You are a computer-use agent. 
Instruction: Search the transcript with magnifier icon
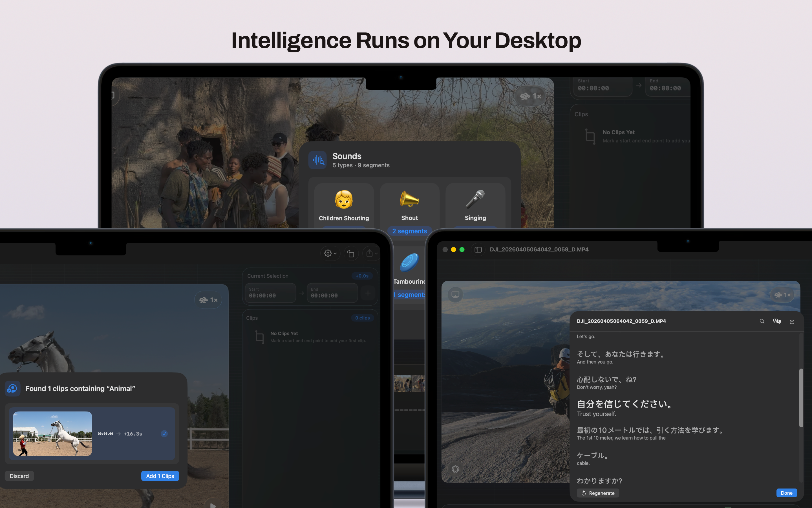[x=762, y=321]
